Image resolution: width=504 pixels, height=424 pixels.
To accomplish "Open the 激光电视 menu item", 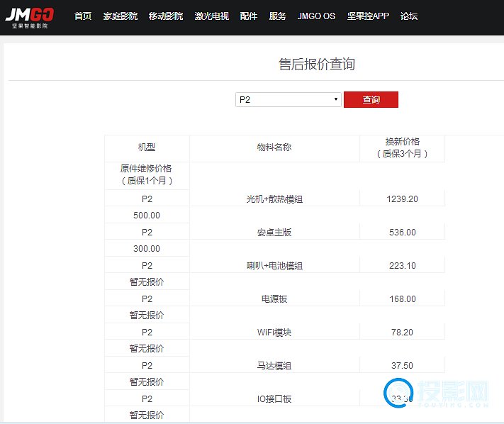I will (212, 16).
